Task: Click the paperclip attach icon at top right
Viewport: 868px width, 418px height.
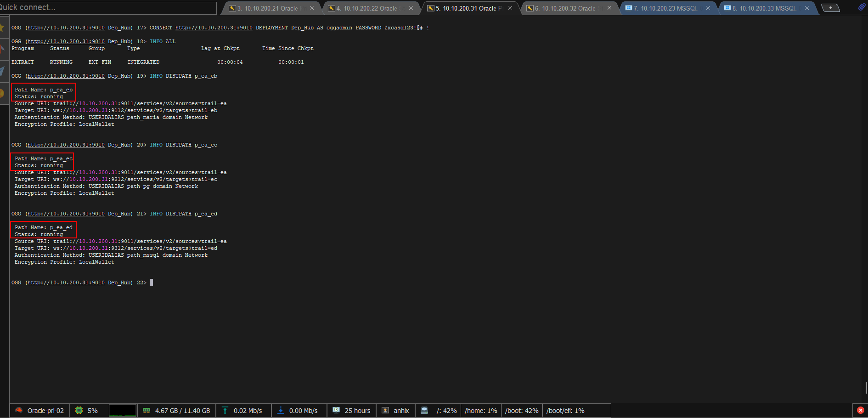Action: [x=861, y=7]
